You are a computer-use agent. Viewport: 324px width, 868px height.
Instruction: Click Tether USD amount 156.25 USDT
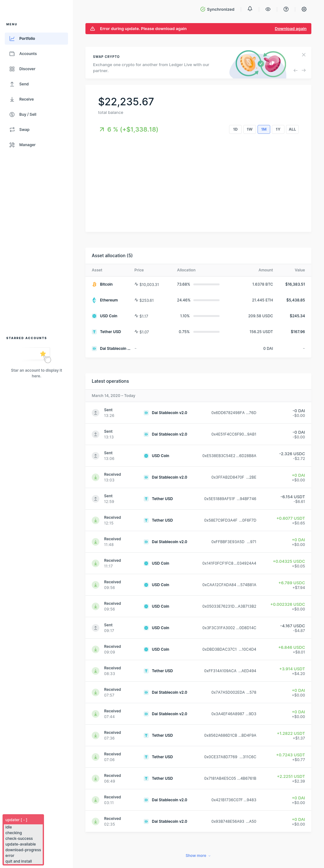261,332
